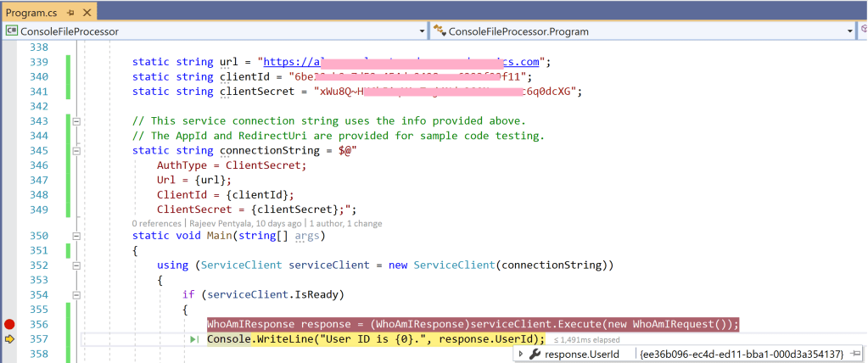Switch to the Program.cs tab

click(31, 12)
